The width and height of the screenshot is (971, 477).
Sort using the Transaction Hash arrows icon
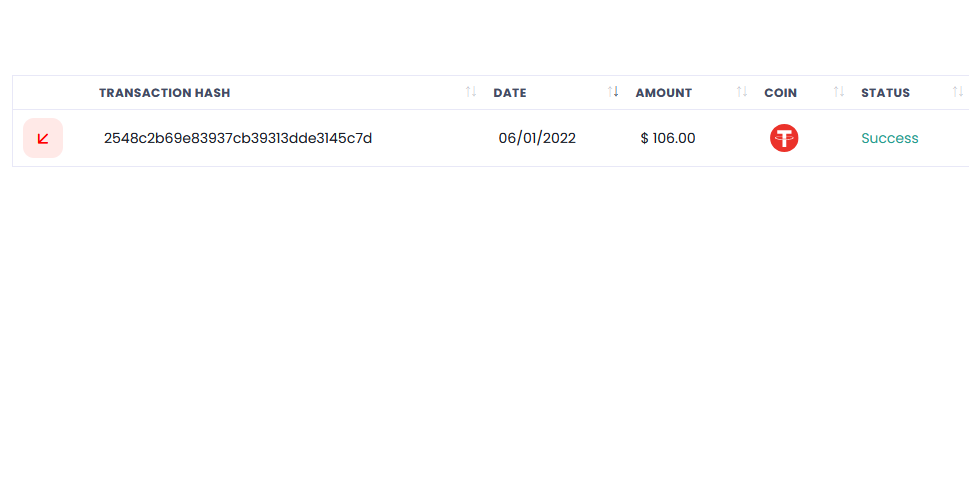pyautogui.click(x=471, y=92)
